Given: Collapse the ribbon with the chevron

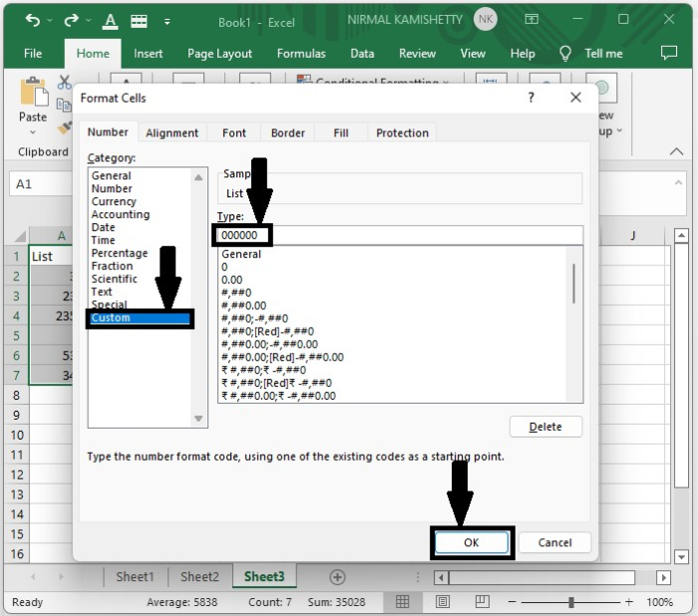Looking at the screenshot, I should click(677, 152).
